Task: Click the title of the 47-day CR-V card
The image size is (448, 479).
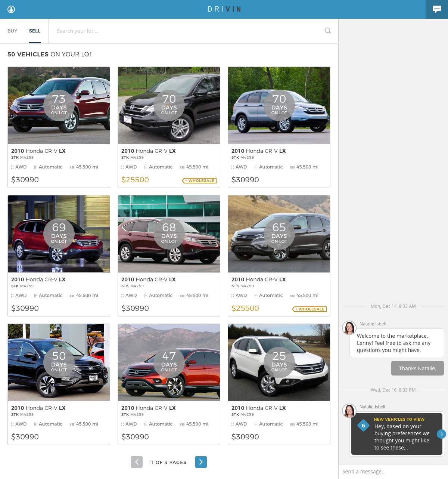Action: (149, 408)
